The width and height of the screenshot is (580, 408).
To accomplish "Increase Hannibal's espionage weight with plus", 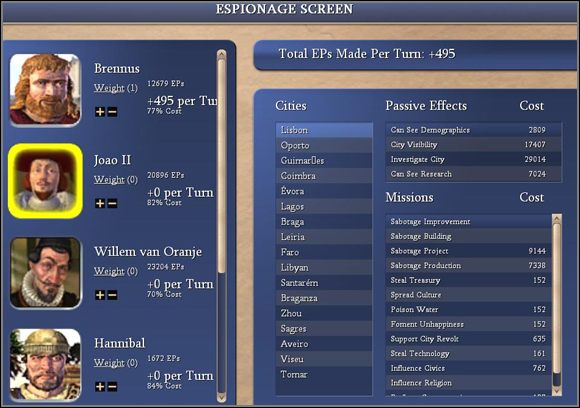I will click(100, 387).
